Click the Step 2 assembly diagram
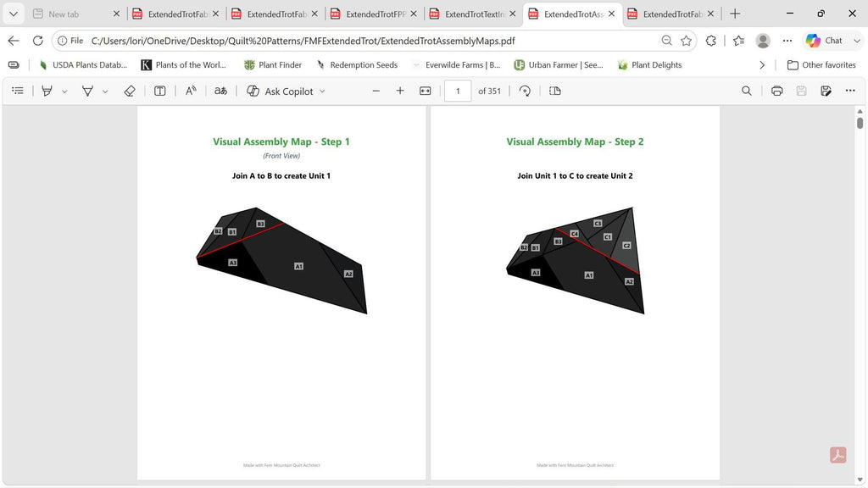 point(576,261)
